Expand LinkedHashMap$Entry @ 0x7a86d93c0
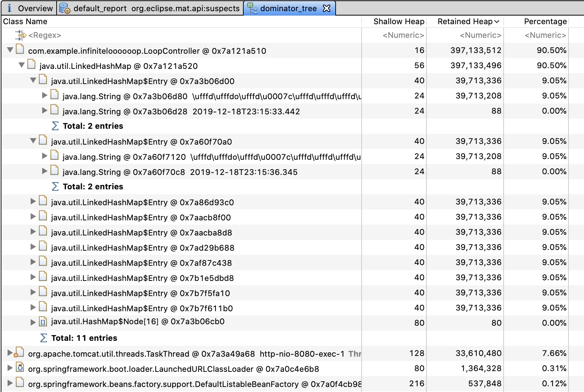The width and height of the screenshot is (584, 392). click(x=33, y=201)
